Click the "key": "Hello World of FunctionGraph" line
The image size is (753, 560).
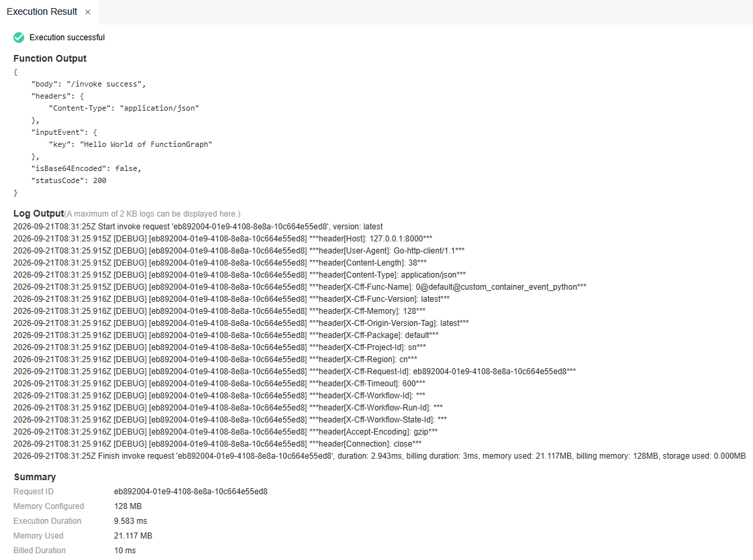point(130,144)
